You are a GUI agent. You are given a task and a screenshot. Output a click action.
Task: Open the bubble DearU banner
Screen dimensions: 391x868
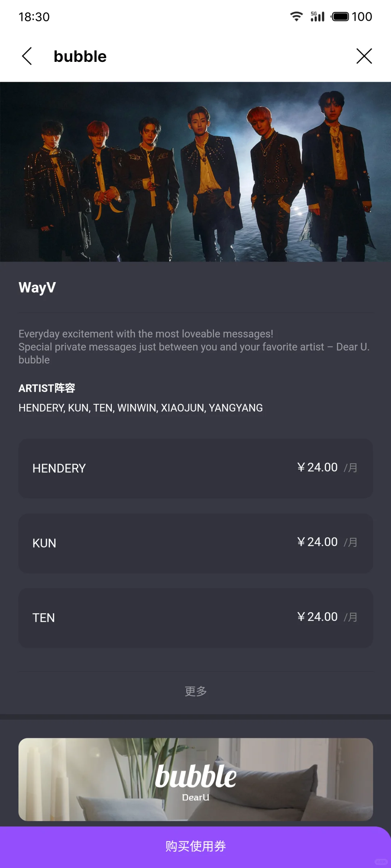coord(195,779)
